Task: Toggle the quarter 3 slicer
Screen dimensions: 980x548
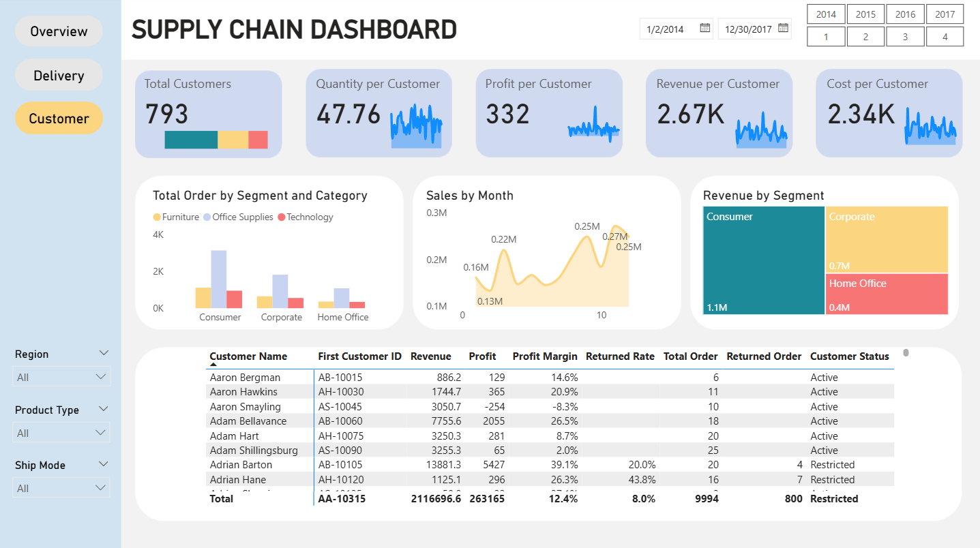Action: tap(905, 37)
